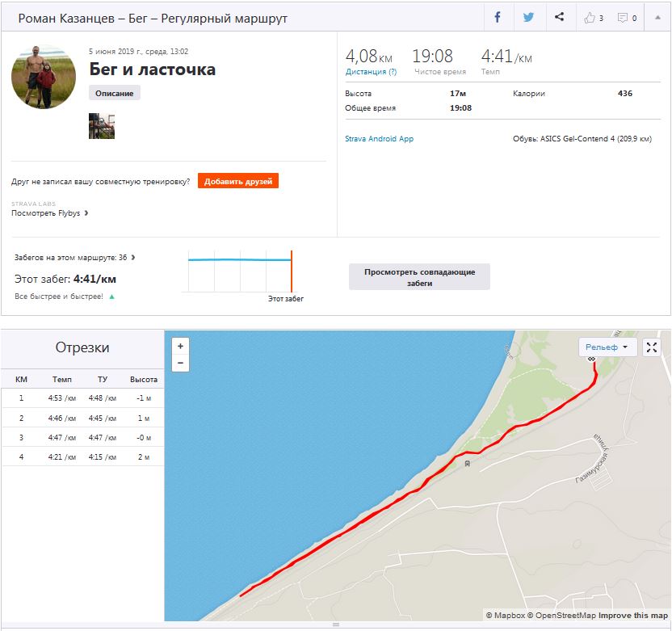Expand the Посмотреть Flybys link
Image resolution: width=672 pixels, height=631 pixels.
point(50,213)
